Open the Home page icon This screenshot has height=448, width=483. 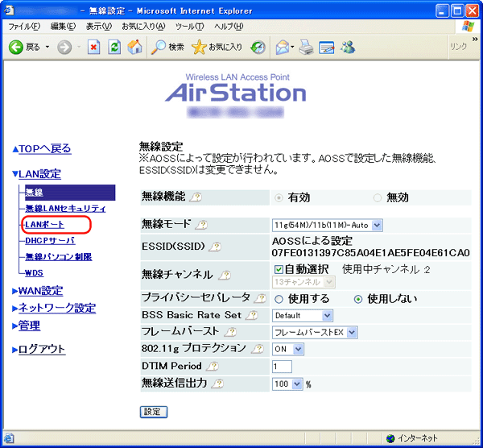click(134, 48)
